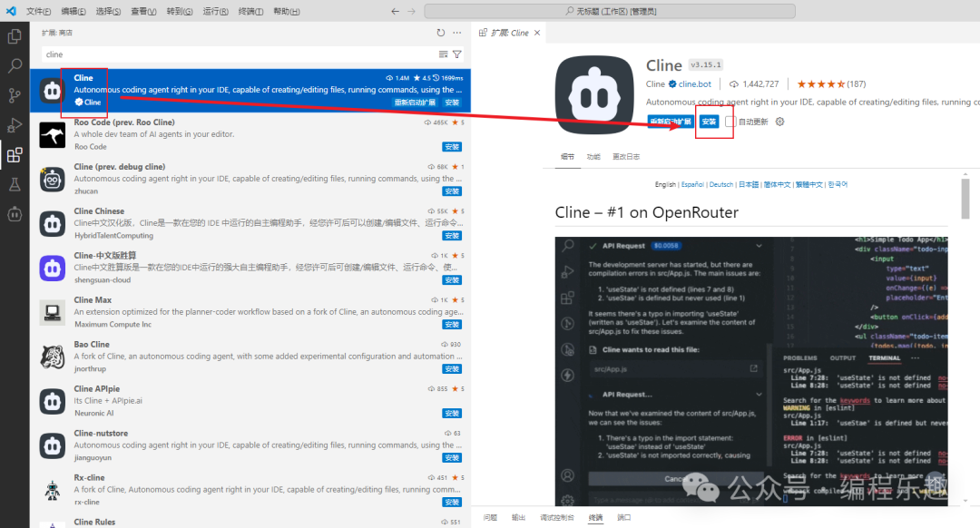Install Cline-中文版胜算 from the list
This screenshot has height=528, width=980.
(452, 280)
